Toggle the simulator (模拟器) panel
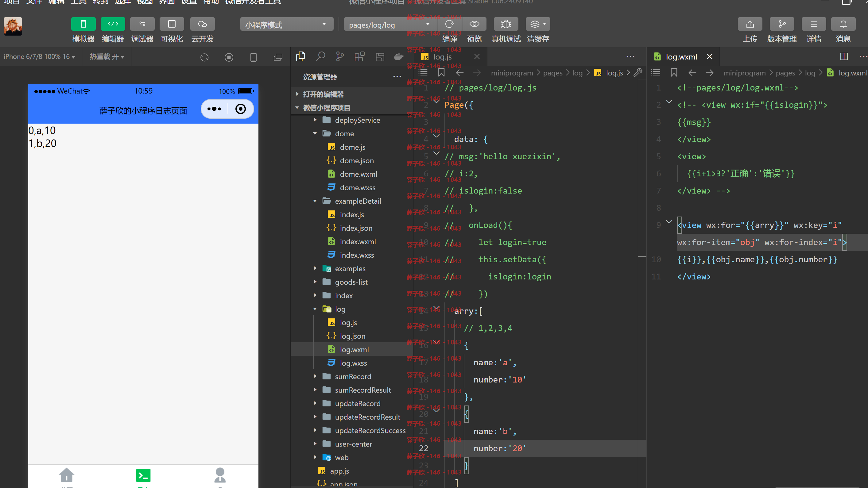Image resolution: width=868 pixels, height=488 pixels. (x=83, y=24)
